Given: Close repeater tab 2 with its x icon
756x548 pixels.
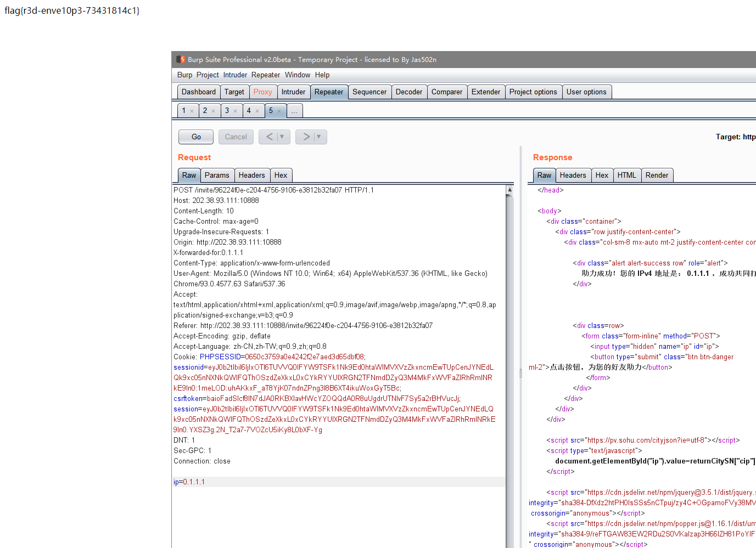Looking at the screenshot, I should click(214, 111).
